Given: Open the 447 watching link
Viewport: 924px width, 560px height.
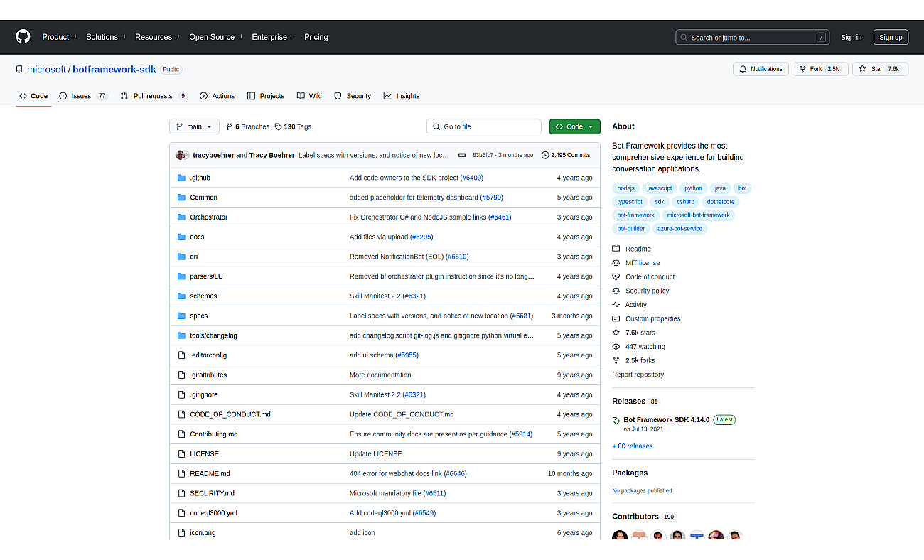Looking at the screenshot, I should tap(639, 347).
